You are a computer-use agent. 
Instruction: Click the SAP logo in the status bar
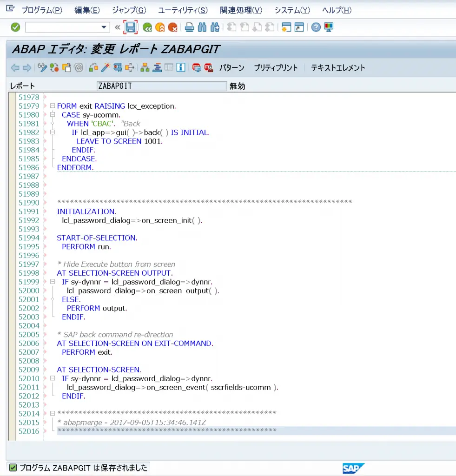point(353,469)
